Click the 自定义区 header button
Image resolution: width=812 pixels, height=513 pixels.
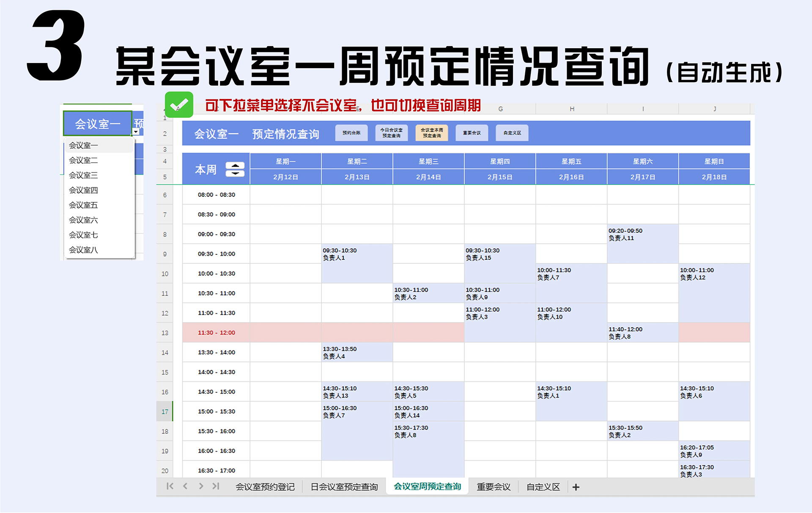click(512, 133)
